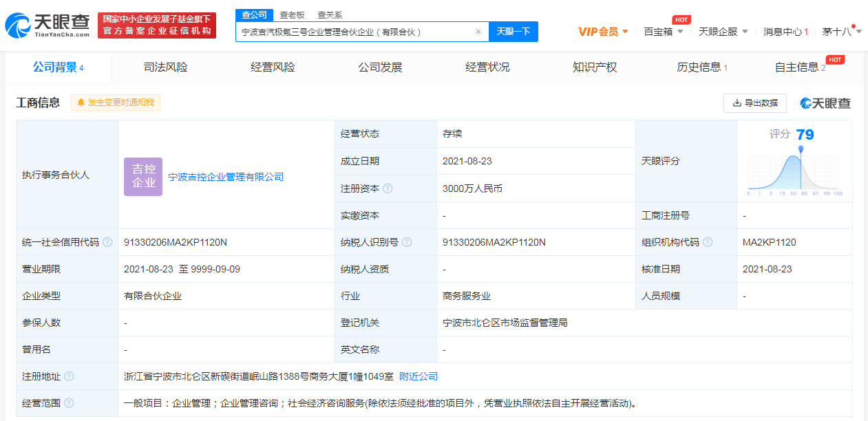Click credit code value 91330206MA2KP1120N under 统一社会信用代码

tap(176, 242)
